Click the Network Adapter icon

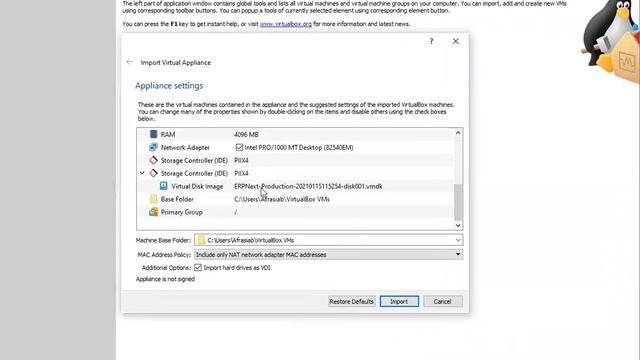coord(153,147)
